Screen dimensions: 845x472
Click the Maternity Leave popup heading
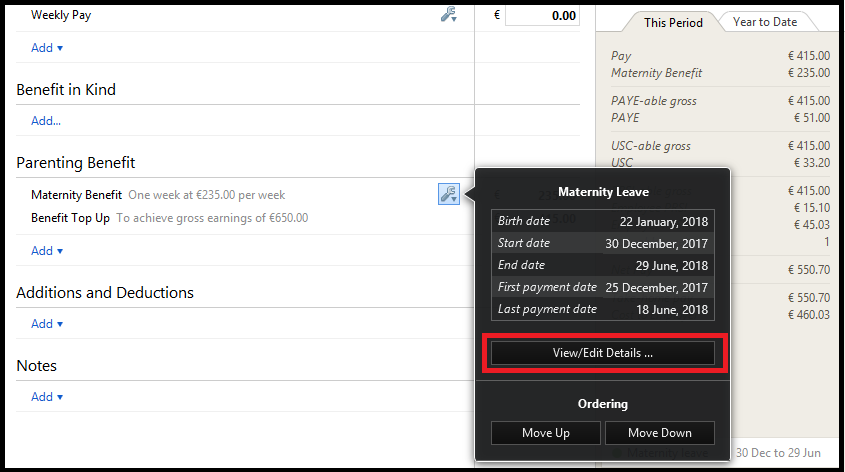click(x=603, y=192)
